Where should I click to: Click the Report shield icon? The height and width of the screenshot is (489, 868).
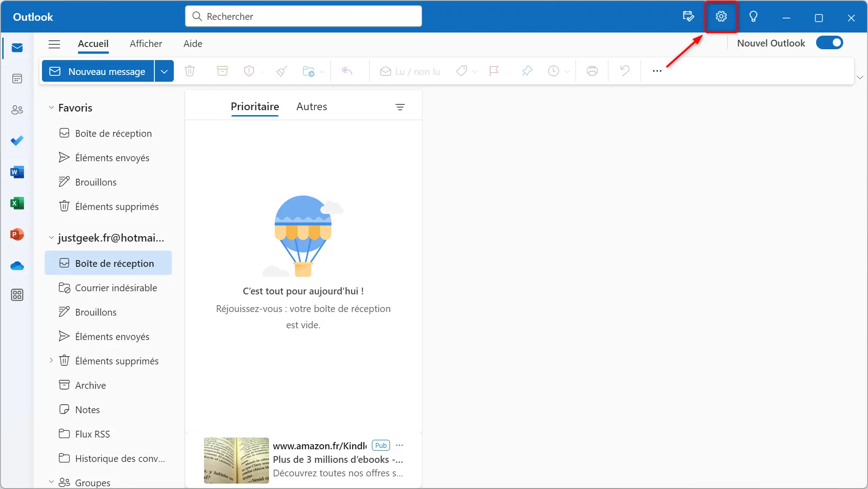click(249, 71)
